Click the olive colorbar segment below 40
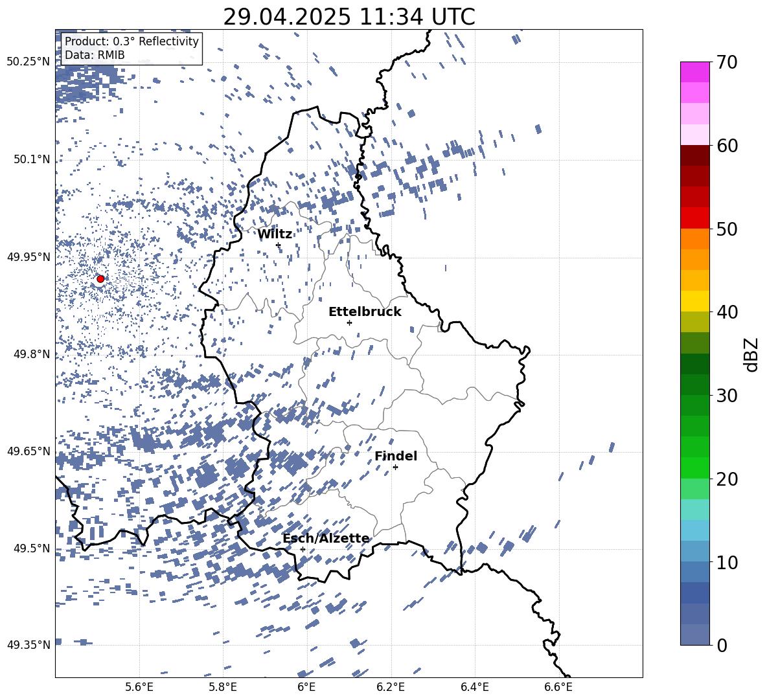 [694, 322]
